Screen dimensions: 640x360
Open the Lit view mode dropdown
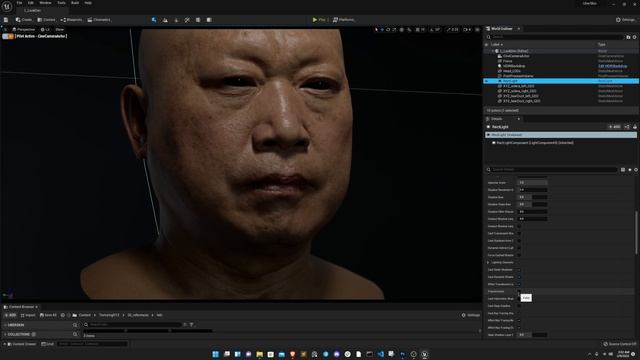[45, 29]
